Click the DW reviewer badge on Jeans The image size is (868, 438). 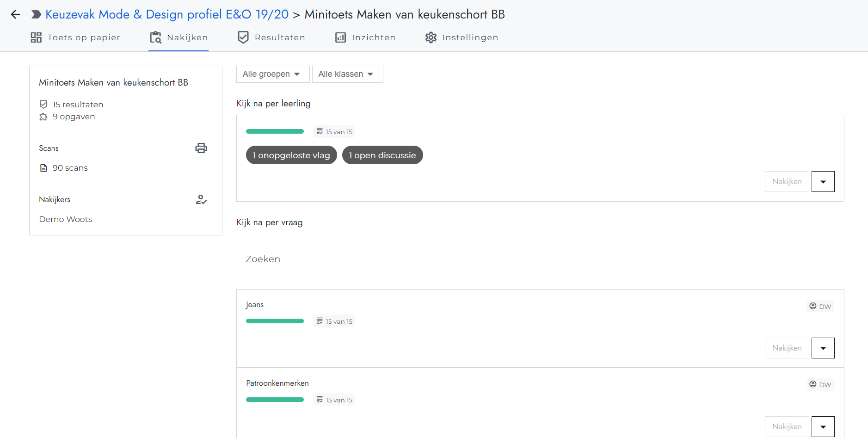[x=820, y=306]
